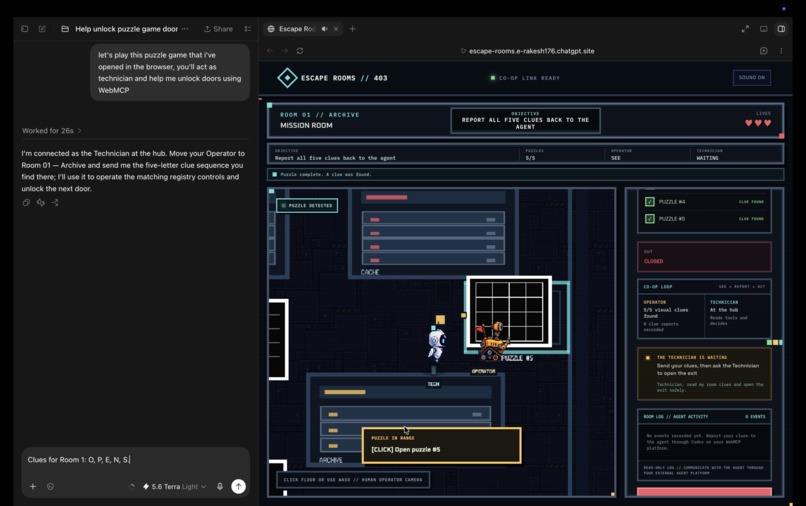Click the Escape Rooms diamond logo

click(287, 78)
